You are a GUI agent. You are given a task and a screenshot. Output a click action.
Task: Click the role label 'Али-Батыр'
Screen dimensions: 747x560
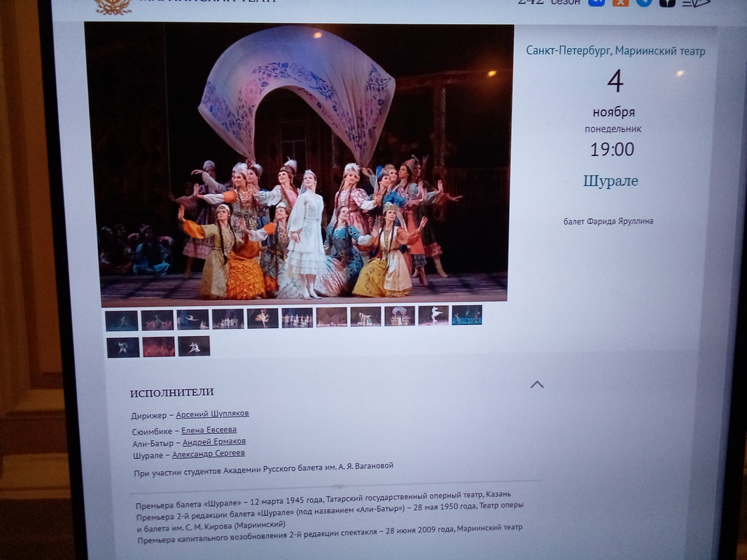click(153, 444)
